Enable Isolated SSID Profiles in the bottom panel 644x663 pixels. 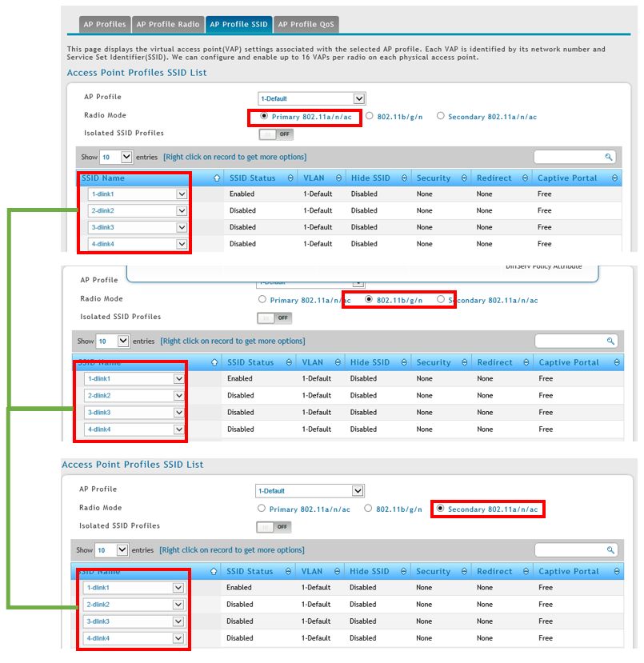(274, 526)
